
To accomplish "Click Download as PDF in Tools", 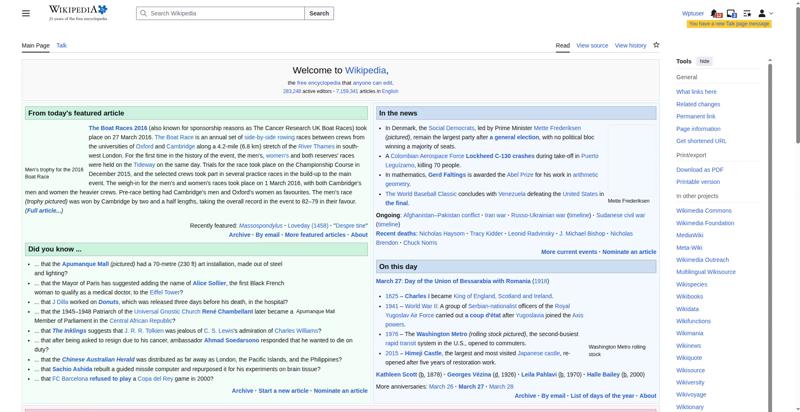I will coord(699,170).
